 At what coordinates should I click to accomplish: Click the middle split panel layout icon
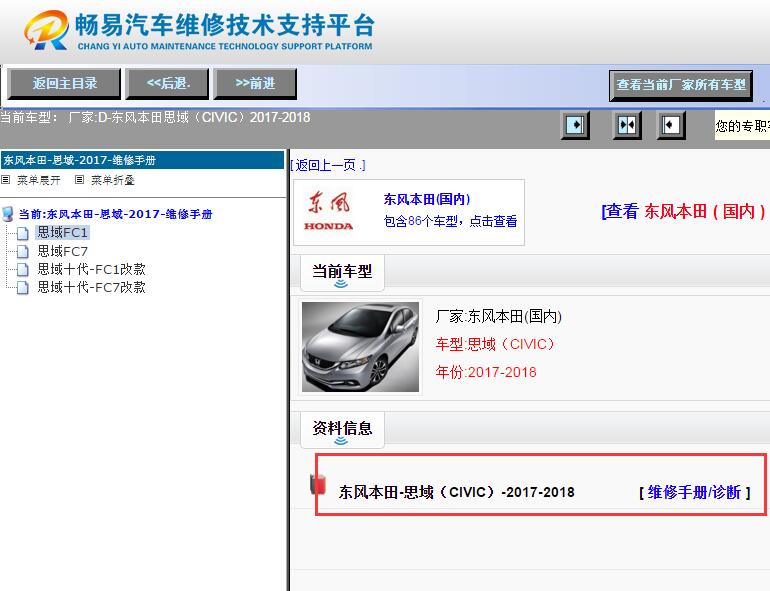coord(627,125)
